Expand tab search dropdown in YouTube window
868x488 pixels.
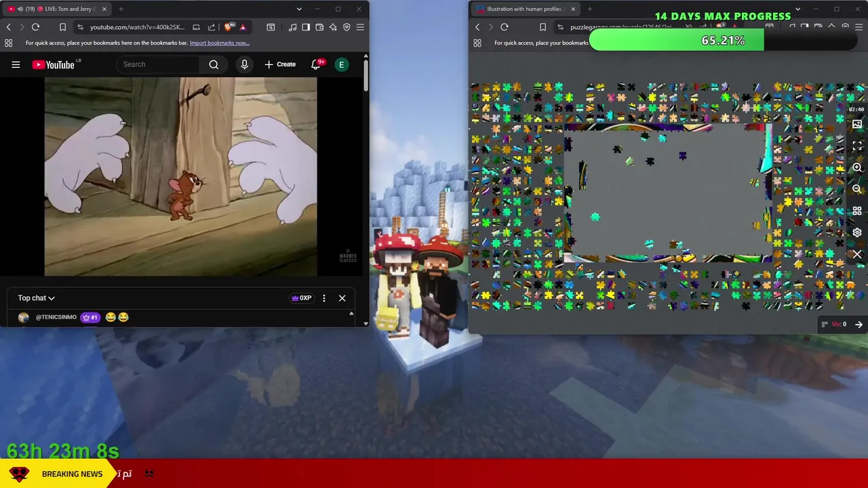click(299, 9)
